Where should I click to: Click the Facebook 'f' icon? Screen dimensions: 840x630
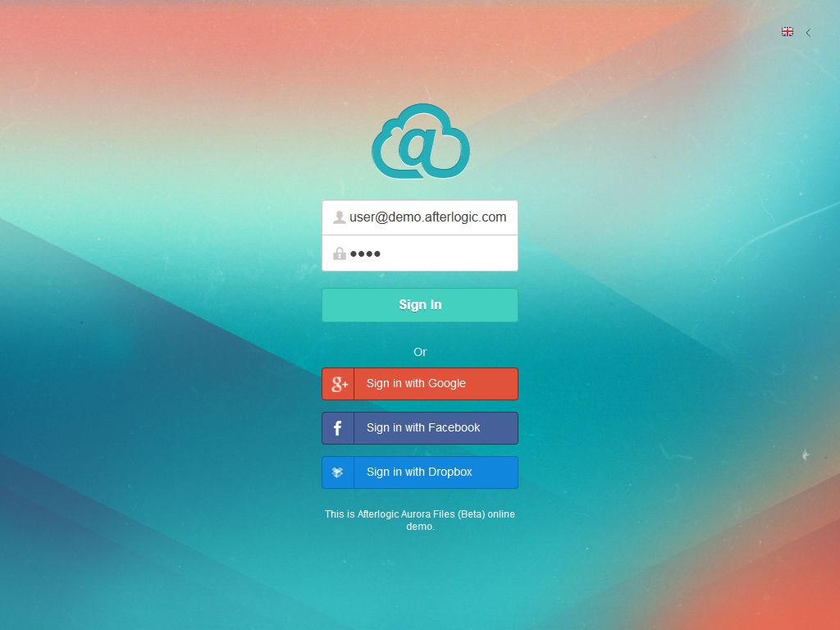[338, 427]
